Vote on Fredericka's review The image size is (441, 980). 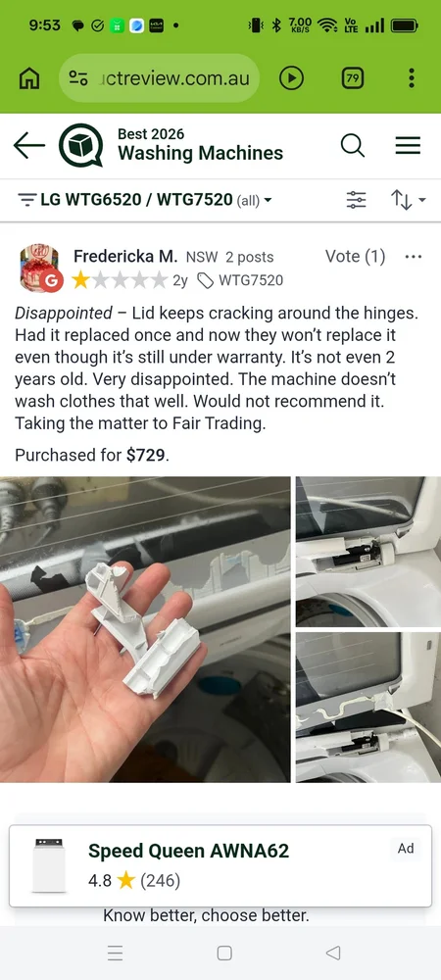pos(356,256)
